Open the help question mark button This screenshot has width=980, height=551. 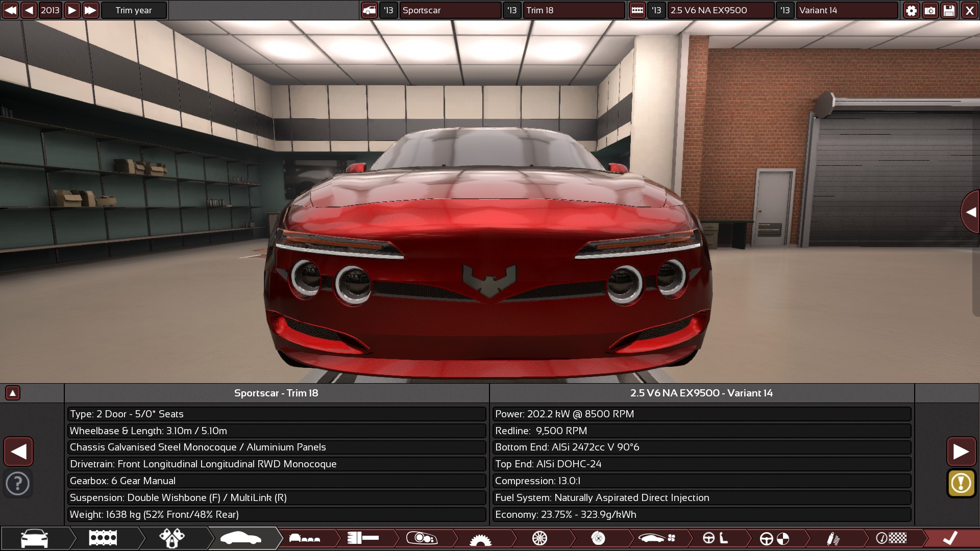pos(18,483)
